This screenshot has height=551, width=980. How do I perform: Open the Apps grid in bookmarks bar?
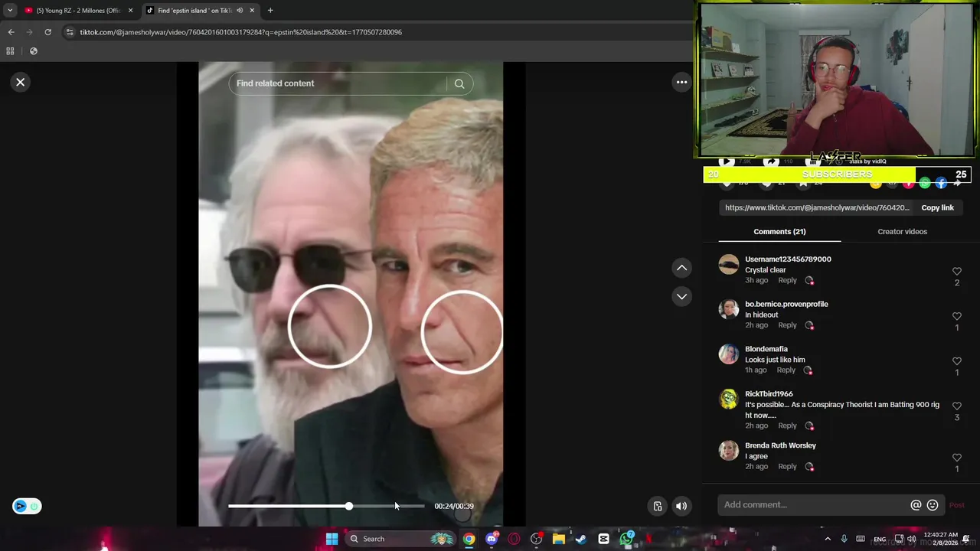pos(10,51)
